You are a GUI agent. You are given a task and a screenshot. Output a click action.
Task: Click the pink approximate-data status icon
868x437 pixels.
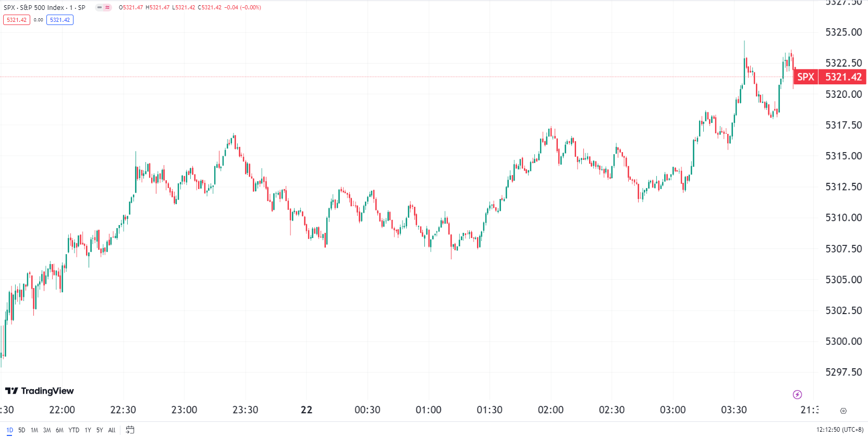point(107,7)
